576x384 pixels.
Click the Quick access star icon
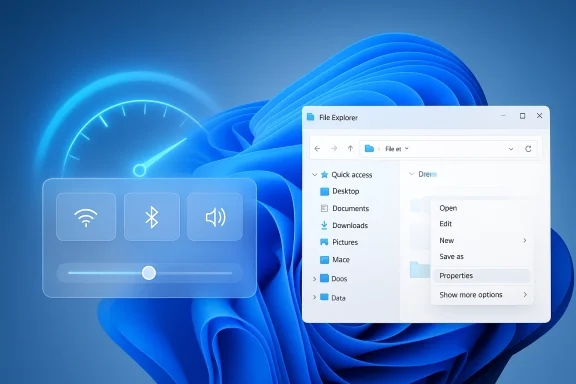tap(324, 175)
